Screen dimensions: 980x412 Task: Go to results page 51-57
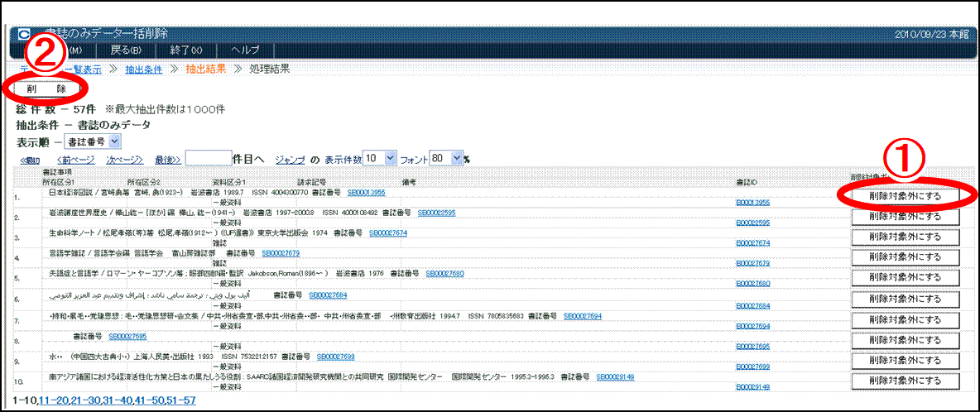pos(180,400)
